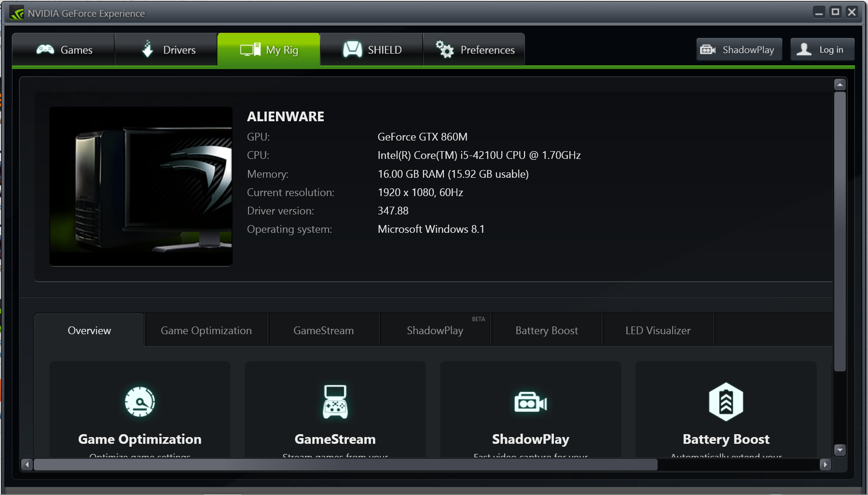This screenshot has width=868, height=495.
Task: Open the SHIELD tab
Action: (372, 50)
